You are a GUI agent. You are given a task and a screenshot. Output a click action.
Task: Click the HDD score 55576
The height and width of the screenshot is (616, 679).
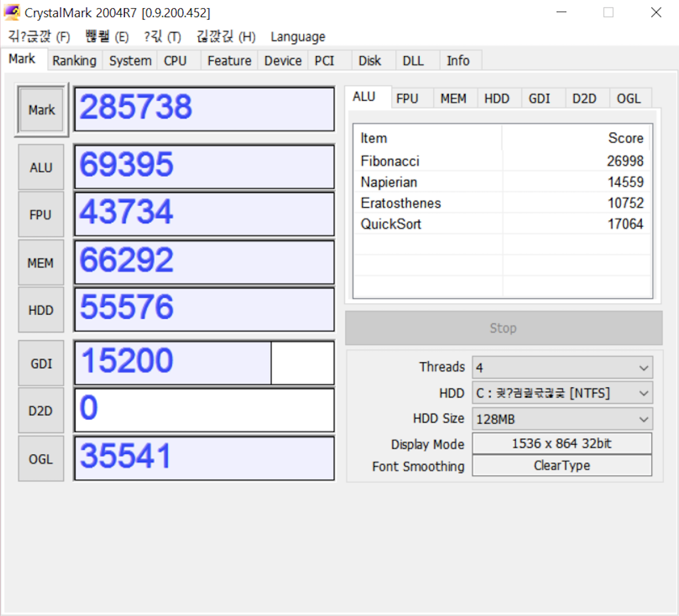pyautogui.click(x=204, y=309)
